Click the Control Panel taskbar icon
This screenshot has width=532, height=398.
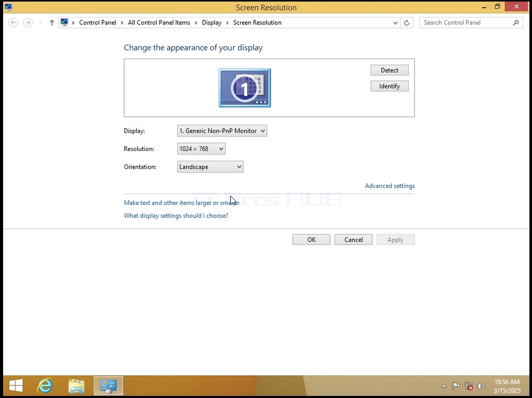click(x=108, y=386)
